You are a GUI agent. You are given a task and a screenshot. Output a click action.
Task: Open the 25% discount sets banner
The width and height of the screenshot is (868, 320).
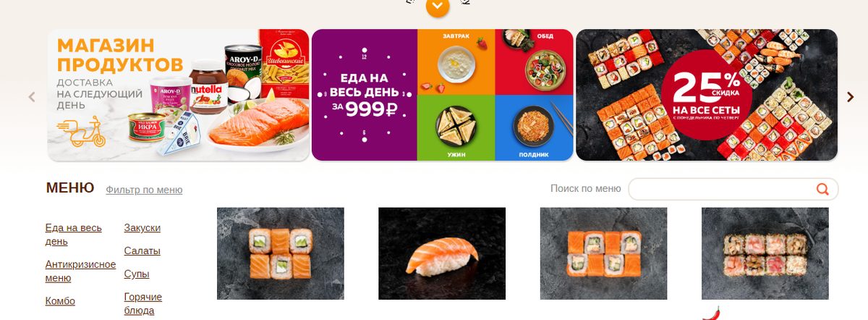(707, 95)
